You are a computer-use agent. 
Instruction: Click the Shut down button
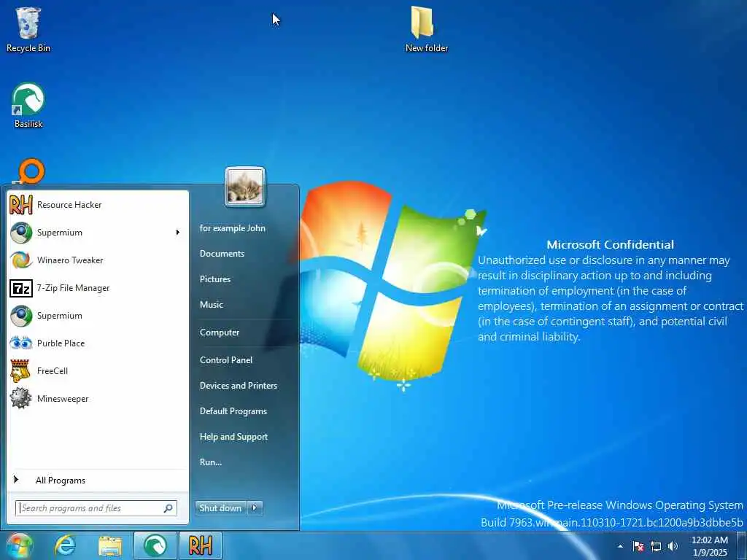click(221, 508)
